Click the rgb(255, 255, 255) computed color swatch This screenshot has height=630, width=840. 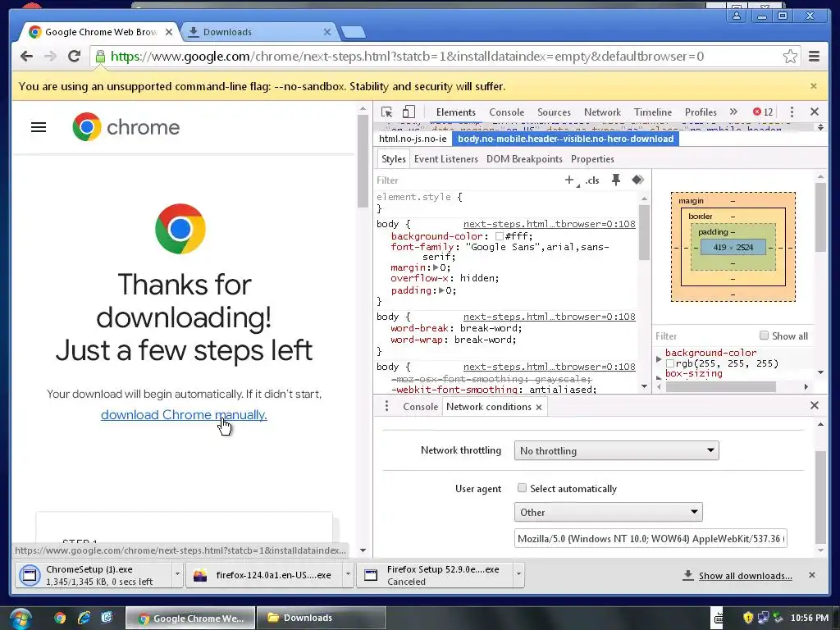point(669,363)
